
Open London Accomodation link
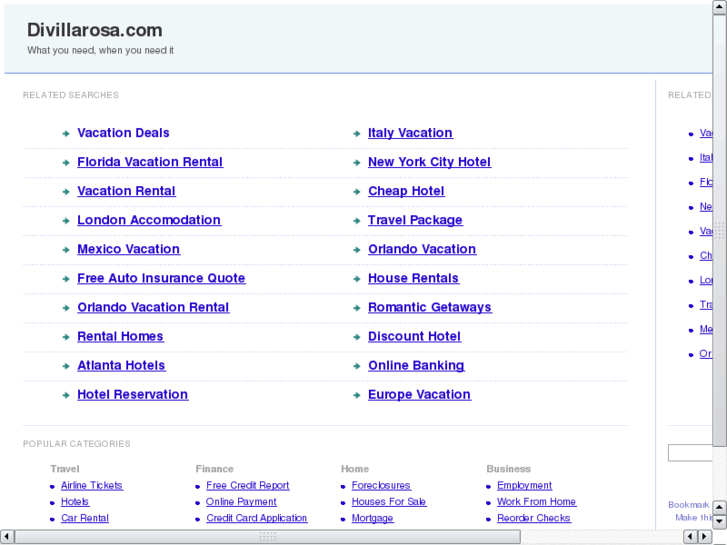[149, 220]
